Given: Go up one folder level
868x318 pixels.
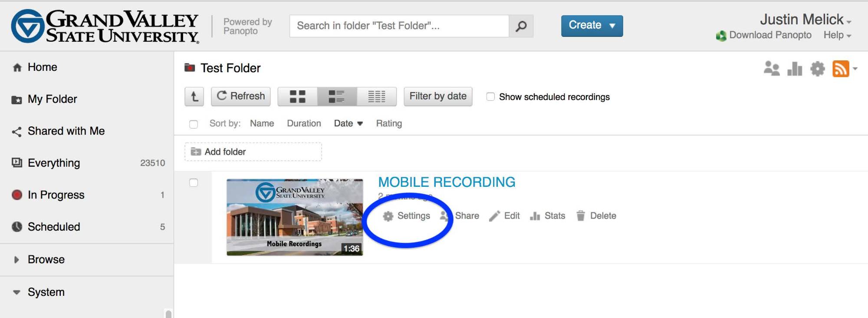Looking at the screenshot, I should coord(194,96).
